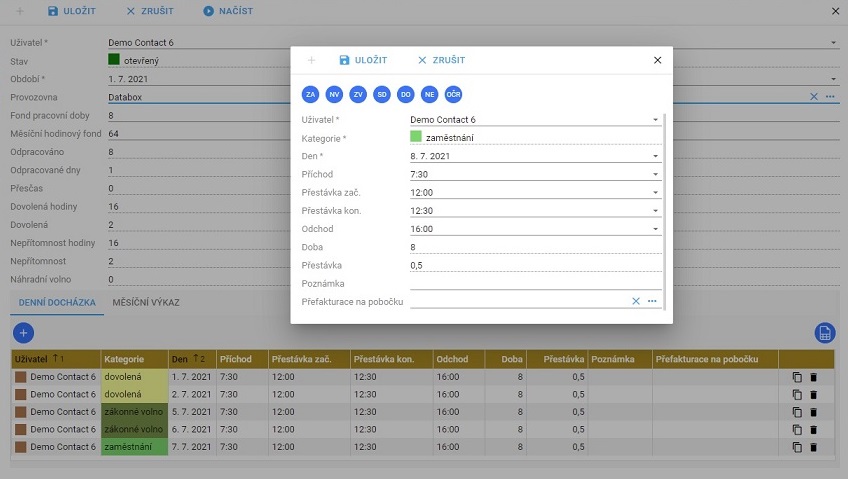The height and width of the screenshot is (479, 848).
Task: Click Uložit in the dialog
Action: coord(362,60)
